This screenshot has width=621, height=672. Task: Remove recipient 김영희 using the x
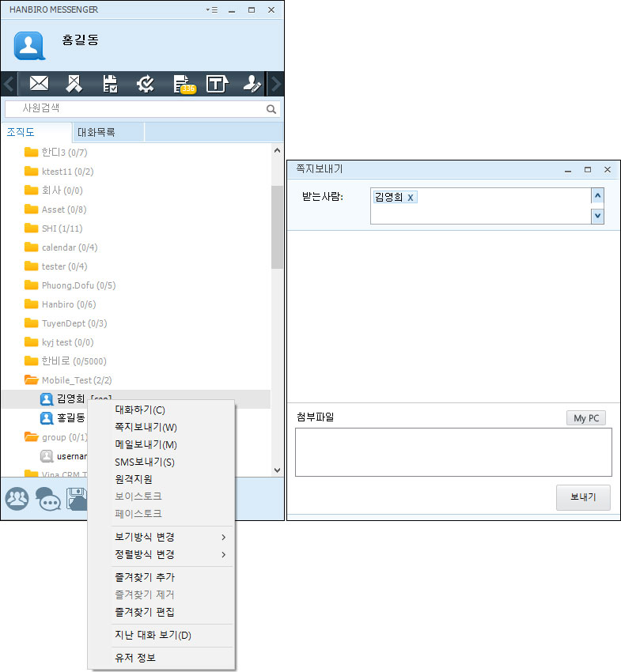click(410, 197)
